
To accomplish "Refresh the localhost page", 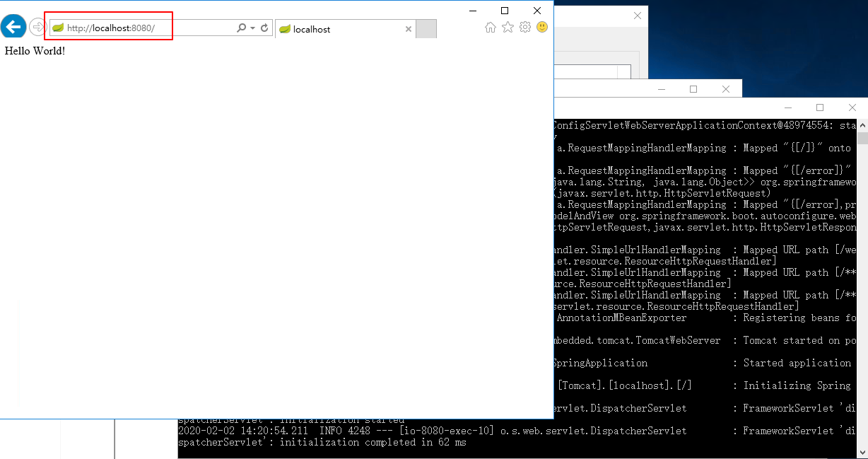I will pyautogui.click(x=264, y=28).
